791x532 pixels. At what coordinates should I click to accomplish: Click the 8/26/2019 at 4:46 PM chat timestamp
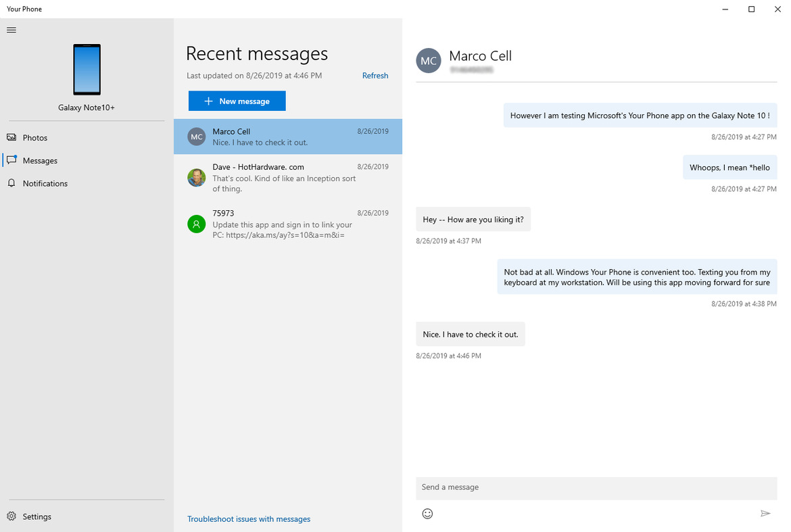pyautogui.click(x=448, y=356)
